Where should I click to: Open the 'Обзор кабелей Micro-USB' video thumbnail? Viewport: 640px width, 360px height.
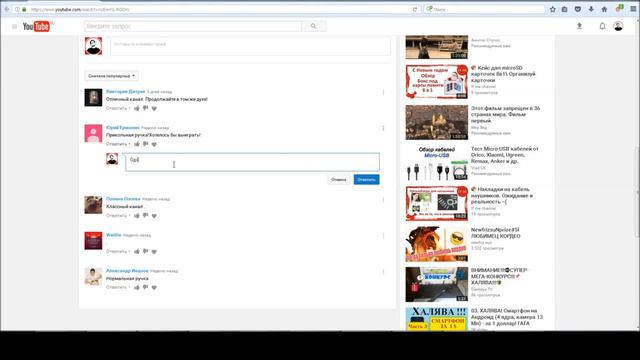point(436,163)
